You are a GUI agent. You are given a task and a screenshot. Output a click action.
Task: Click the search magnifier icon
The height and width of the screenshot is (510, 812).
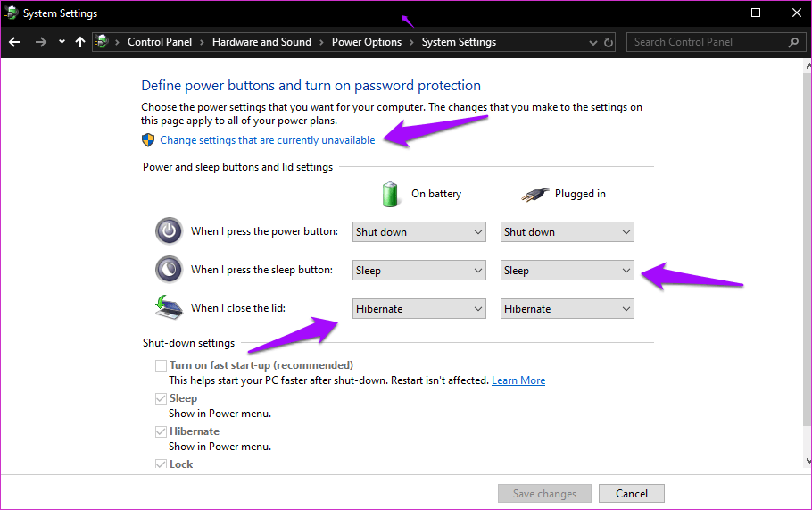[793, 42]
